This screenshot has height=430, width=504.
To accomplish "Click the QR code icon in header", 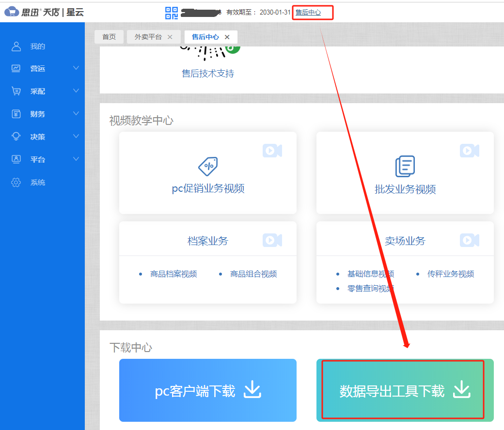I will point(172,13).
